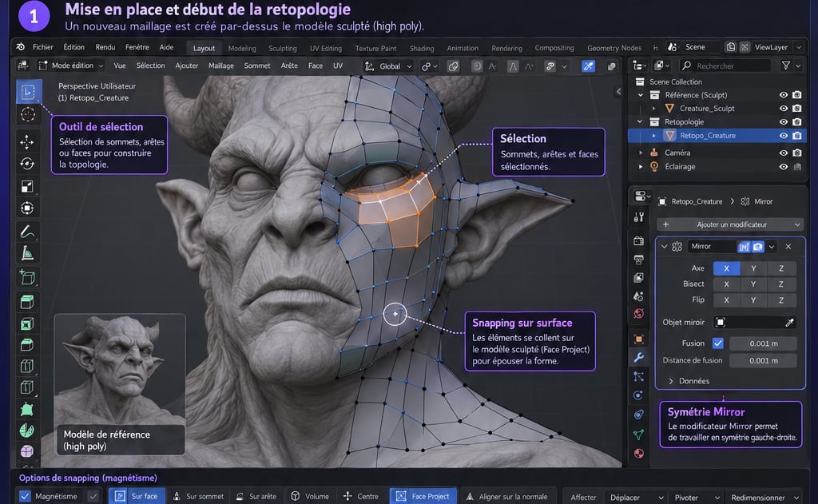Open the Fichier menu
818x504 pixels.
point(43,47)
